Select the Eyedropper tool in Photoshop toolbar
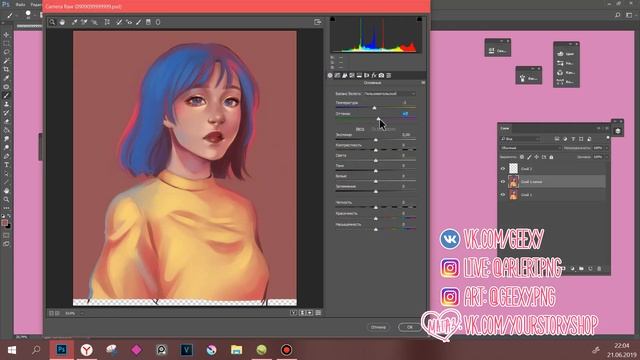 coord(6,78)
